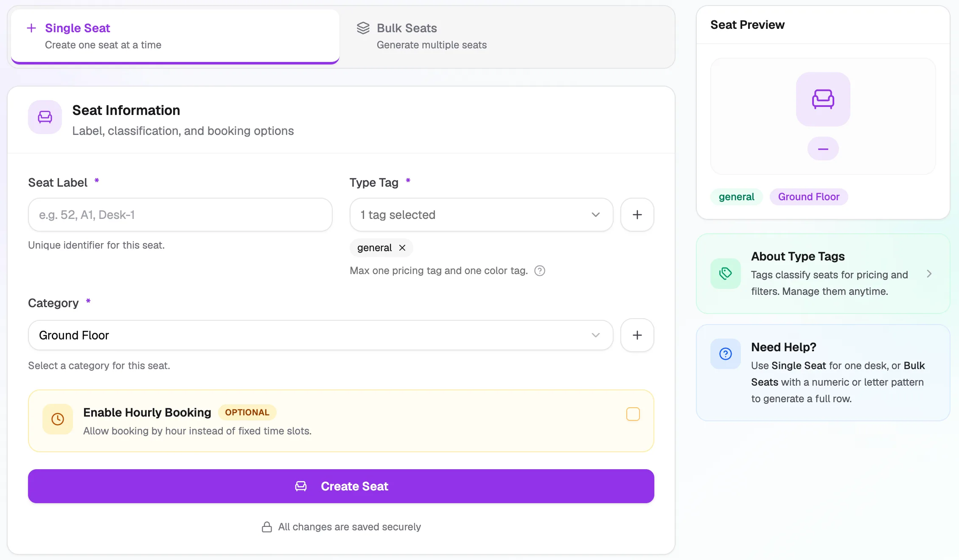Open the Category dropdown showing Ground Floor

(x=321, y=335)
